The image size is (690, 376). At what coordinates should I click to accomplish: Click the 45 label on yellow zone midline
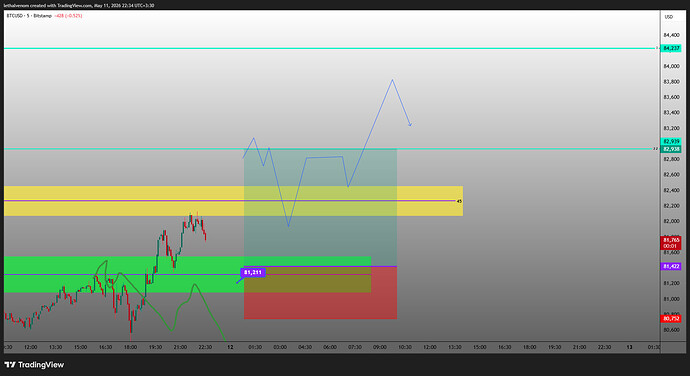point(459,201)
